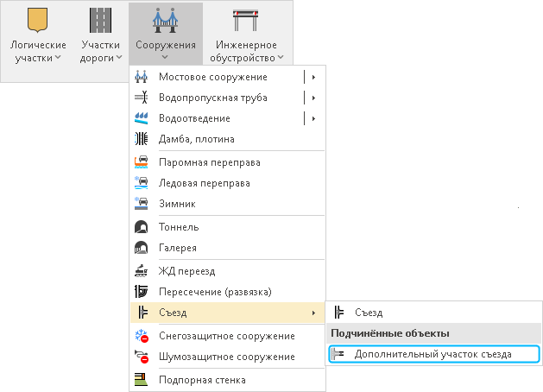This screenshot has width=543, height=392.
Task: Click the Сооружения bridge ribbon icon
Action: [x=166, y=20]
